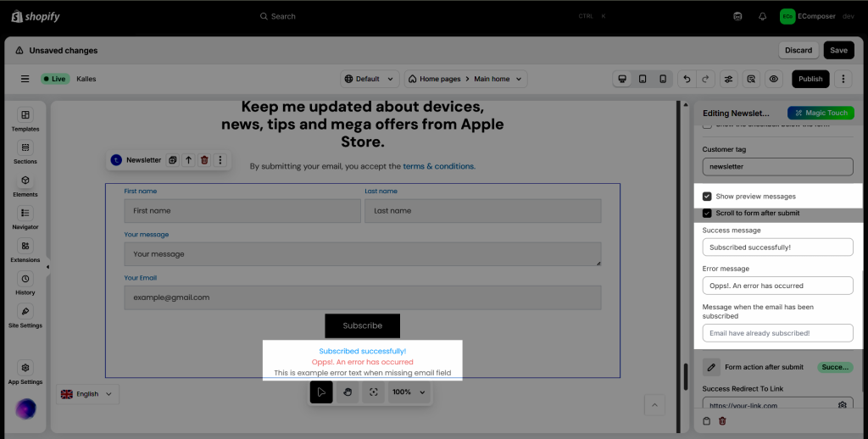Screen dimensions: 868x439
Task: Open the Navigator panel
Action: tap(25, 217)
